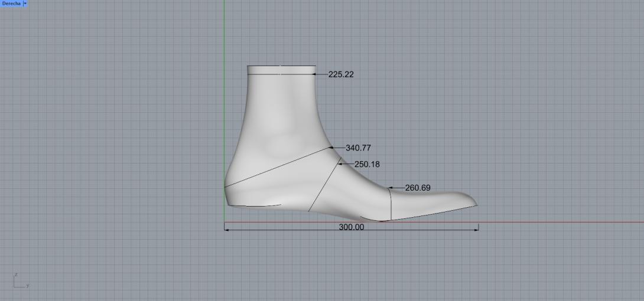Pick the 250.18 leader annotation text
The image size is (644, 301).
[367, 164]
